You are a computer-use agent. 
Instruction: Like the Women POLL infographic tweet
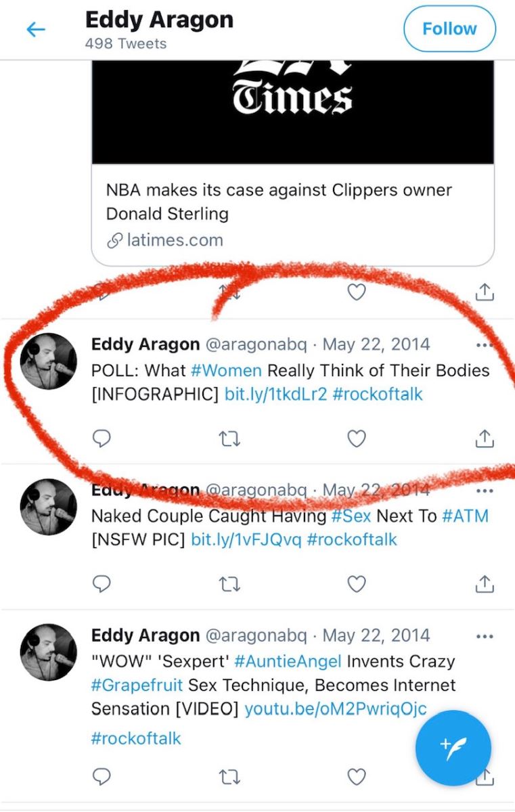(357, 439)
